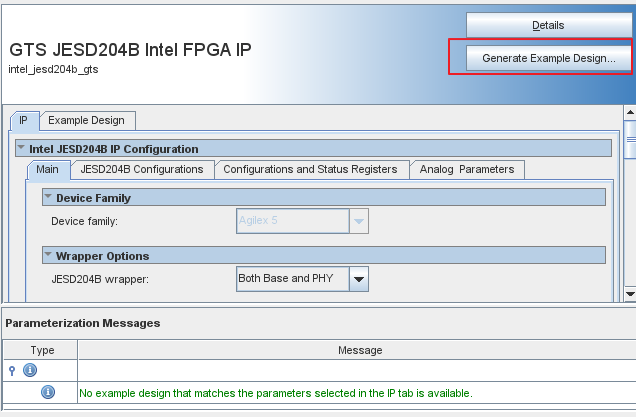Viewport: 636px width, 417px height.
Task: Collapse the Intel JESD204B IP Configuration section
Action: pyautogui.click(x=21, y=148)
